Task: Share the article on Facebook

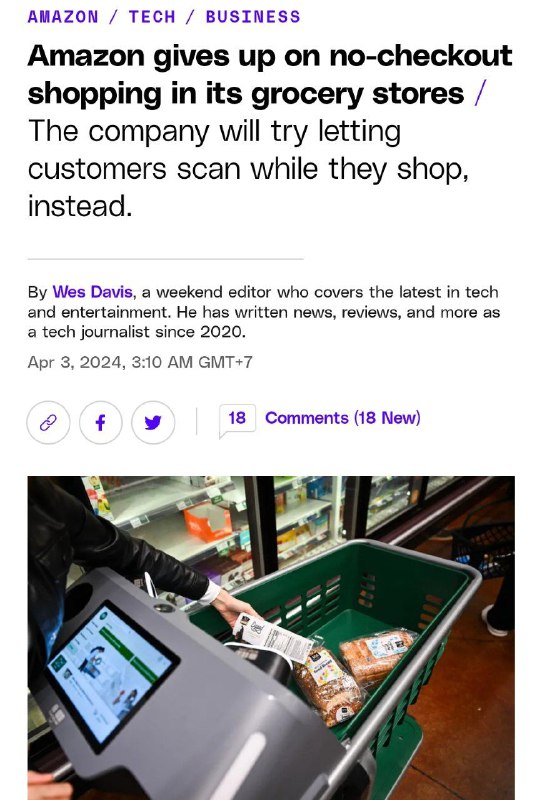Action: 101,422
